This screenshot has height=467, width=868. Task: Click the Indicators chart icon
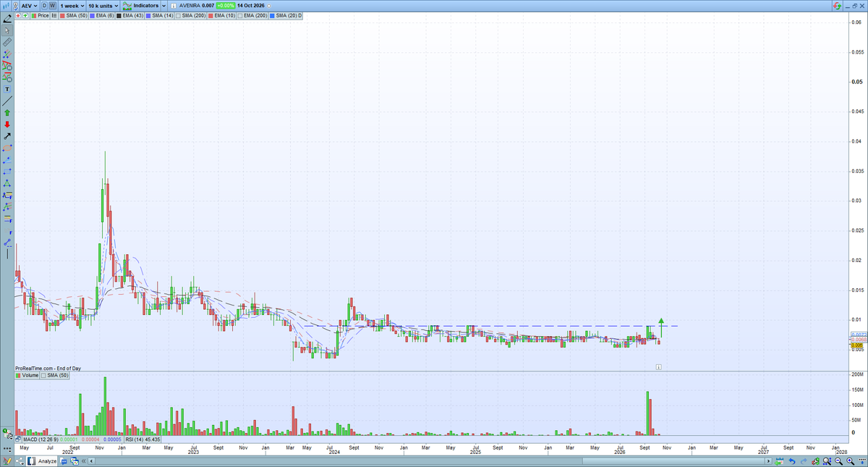(127, 6)
